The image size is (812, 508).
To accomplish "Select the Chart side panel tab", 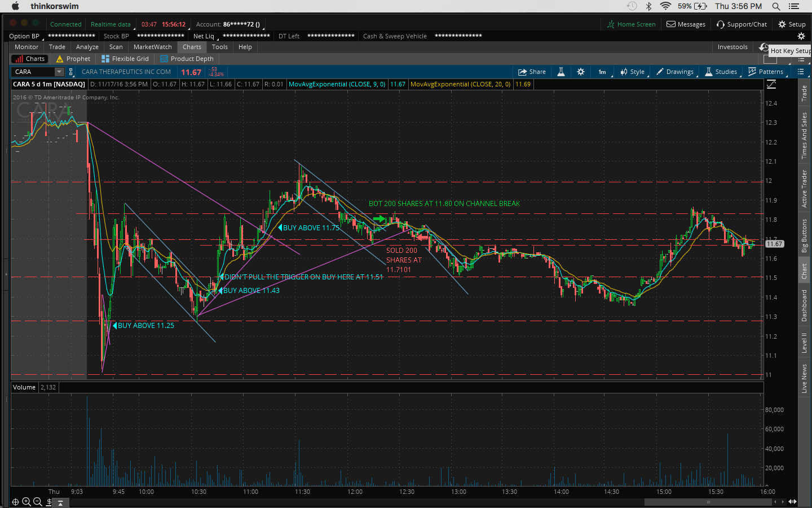I will click(804, 271).
